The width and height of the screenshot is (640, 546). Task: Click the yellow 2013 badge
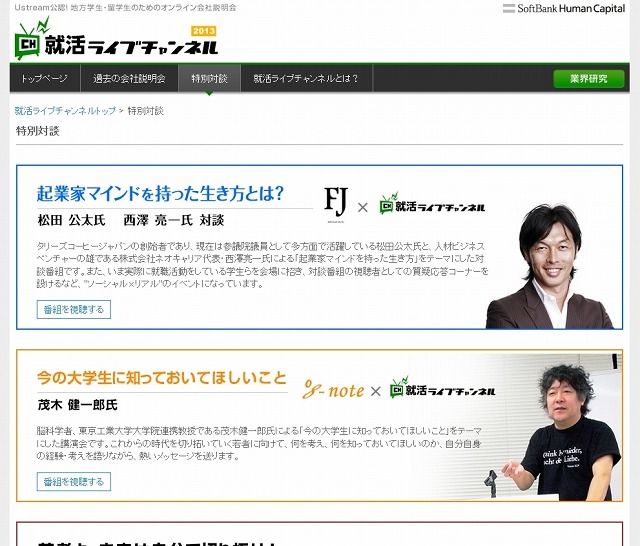click(x=204, y=31)
